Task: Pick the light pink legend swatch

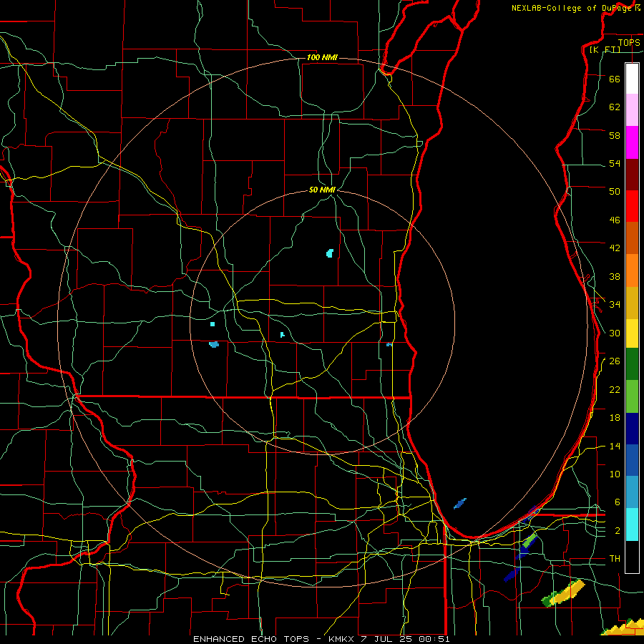Action: click(x=632, y=109)
